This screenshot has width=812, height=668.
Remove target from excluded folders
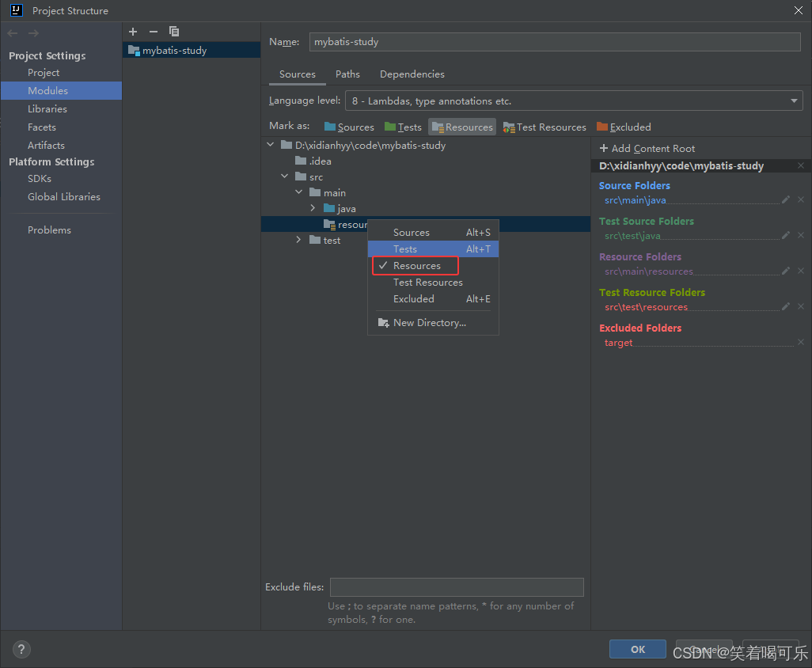(x=801, y=342)
